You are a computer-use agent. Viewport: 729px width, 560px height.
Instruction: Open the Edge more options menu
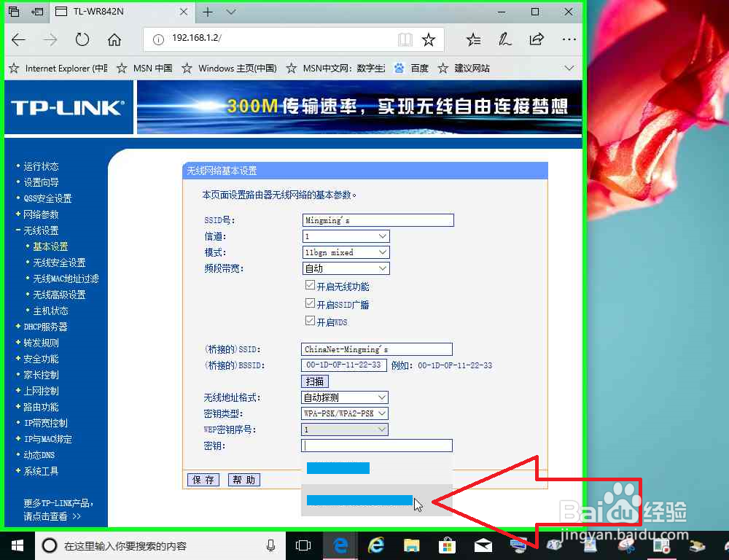569,40
